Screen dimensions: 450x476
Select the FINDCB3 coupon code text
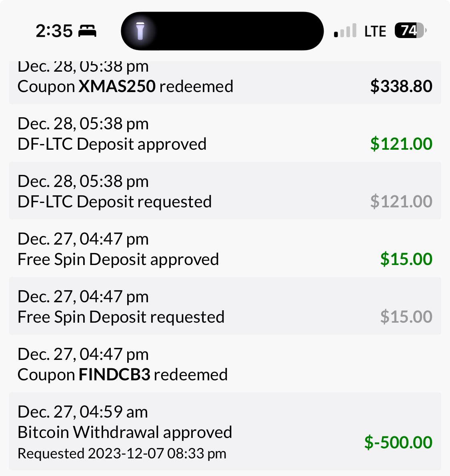pos(114,375)
